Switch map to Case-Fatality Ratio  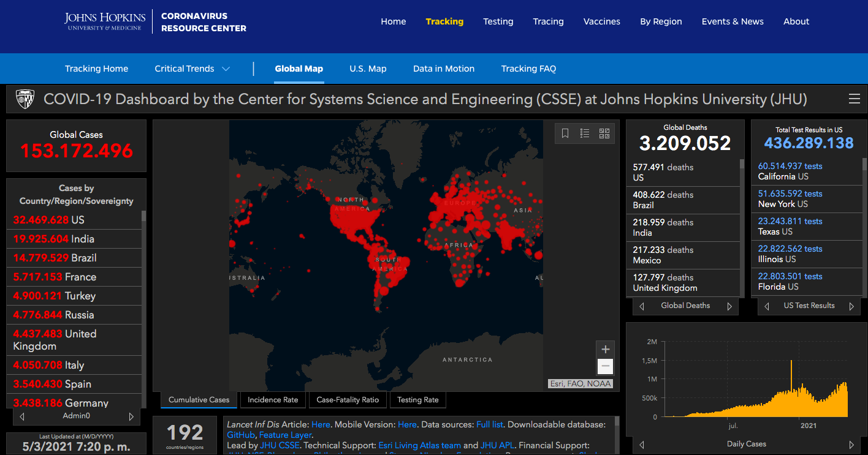(x=348, y=400)
